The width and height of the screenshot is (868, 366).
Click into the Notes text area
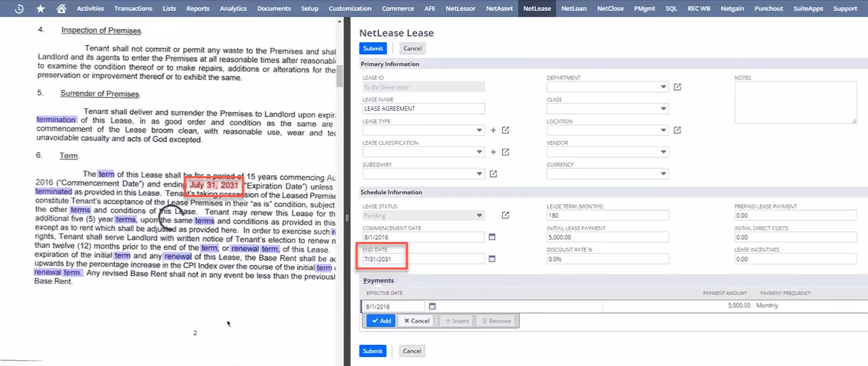tap(796, 102)
